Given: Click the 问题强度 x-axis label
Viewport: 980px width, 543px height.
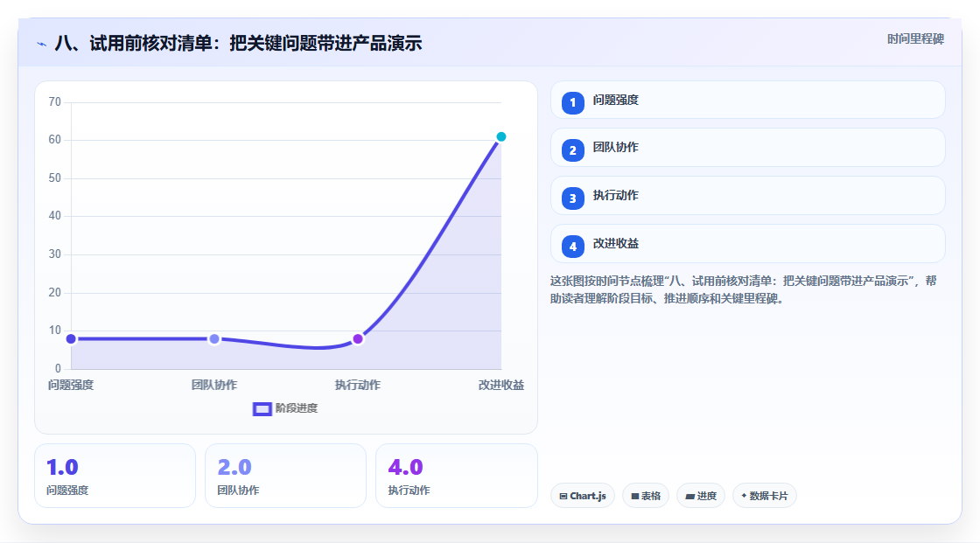Looking at the screenshot, I should click(71, 385).
